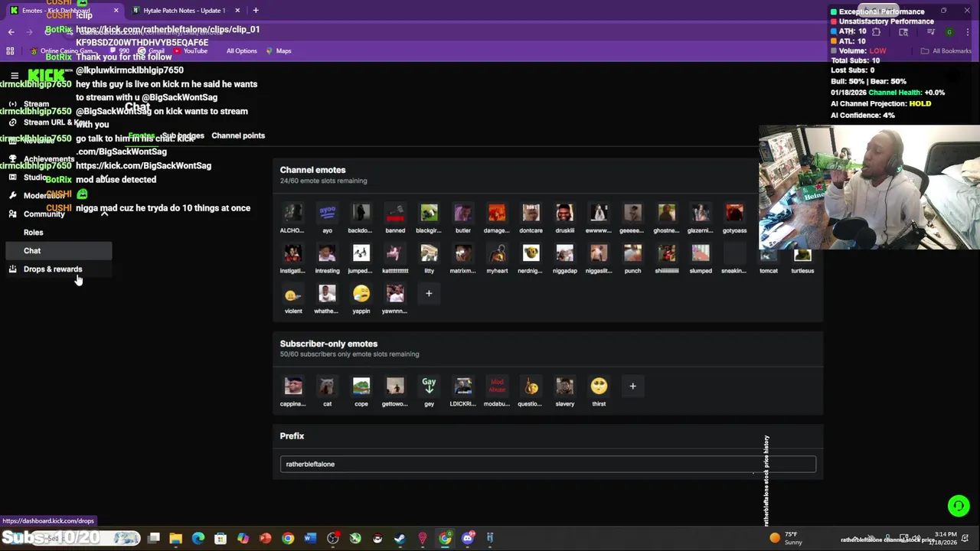
Task: Open the All Bookmarks folder
Action: (x=946, y=51)
